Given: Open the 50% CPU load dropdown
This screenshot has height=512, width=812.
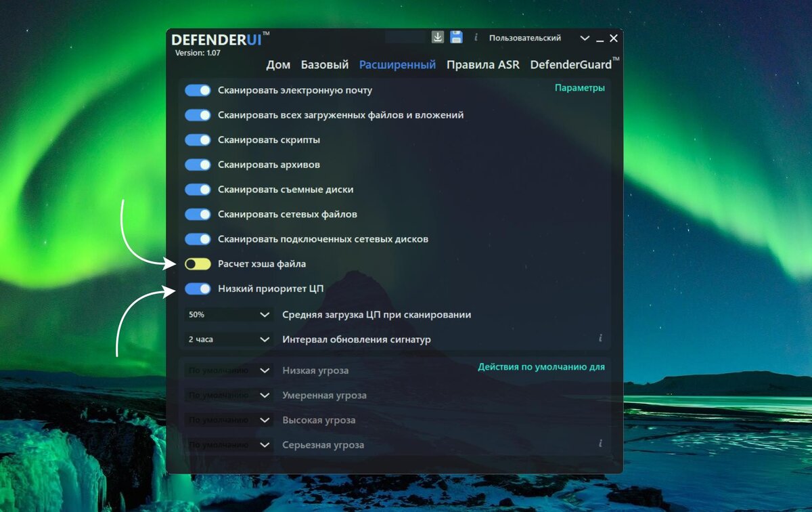Looking at the screenshot, I should point(229,314).
